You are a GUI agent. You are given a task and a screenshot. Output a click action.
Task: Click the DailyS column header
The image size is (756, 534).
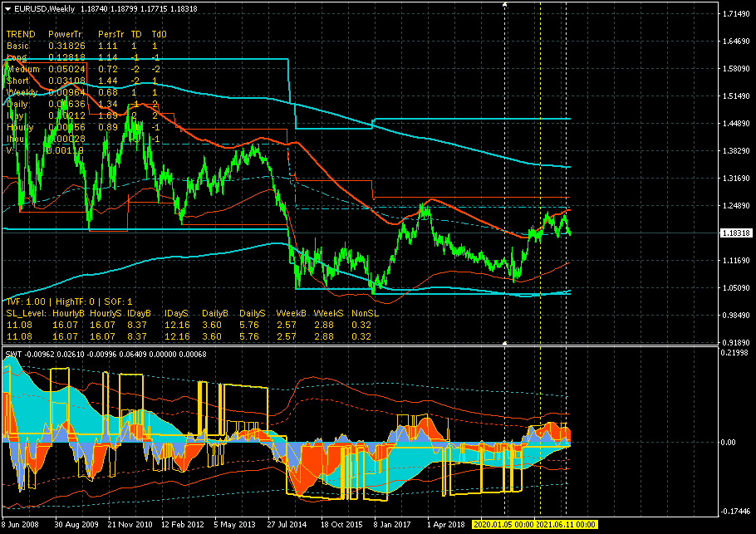point(253,313)
